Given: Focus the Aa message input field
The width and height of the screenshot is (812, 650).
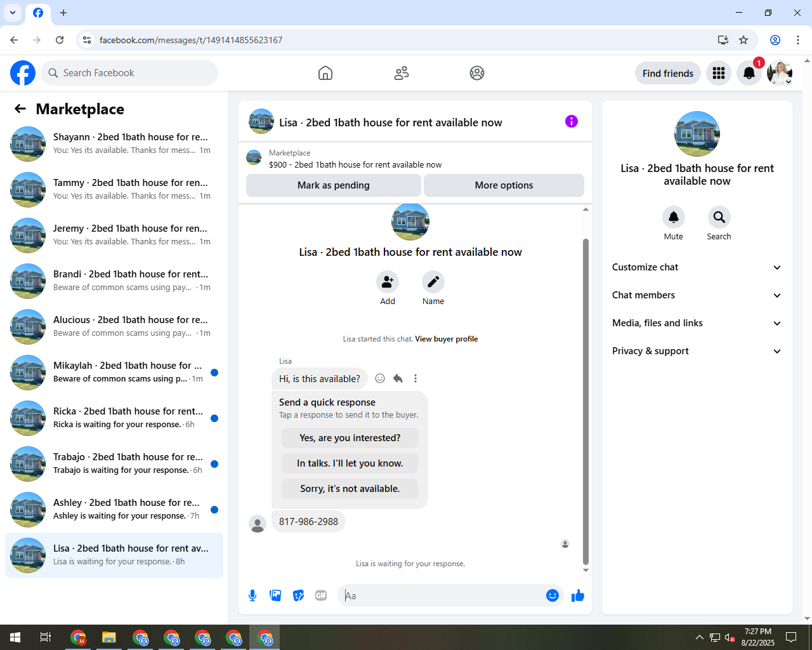Looking at the screenshot, I should 444,595.
